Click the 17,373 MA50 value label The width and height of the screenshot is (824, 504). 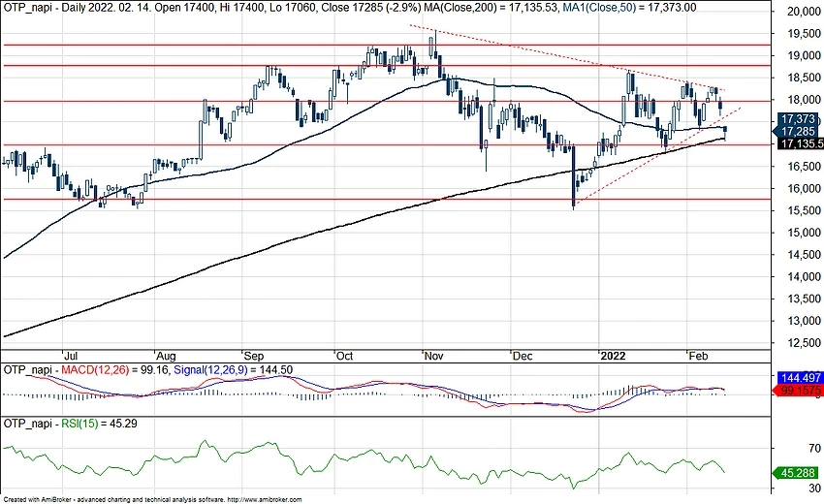coord(798,119)
